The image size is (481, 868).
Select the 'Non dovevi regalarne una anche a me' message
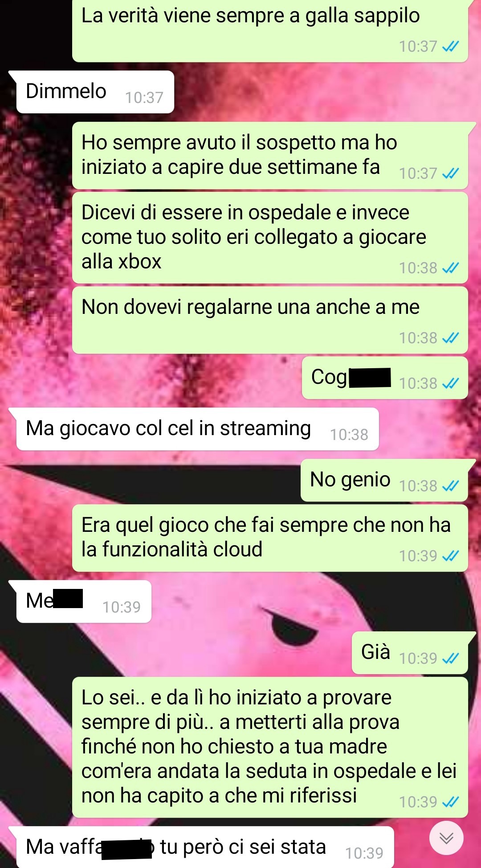point(270,320)
